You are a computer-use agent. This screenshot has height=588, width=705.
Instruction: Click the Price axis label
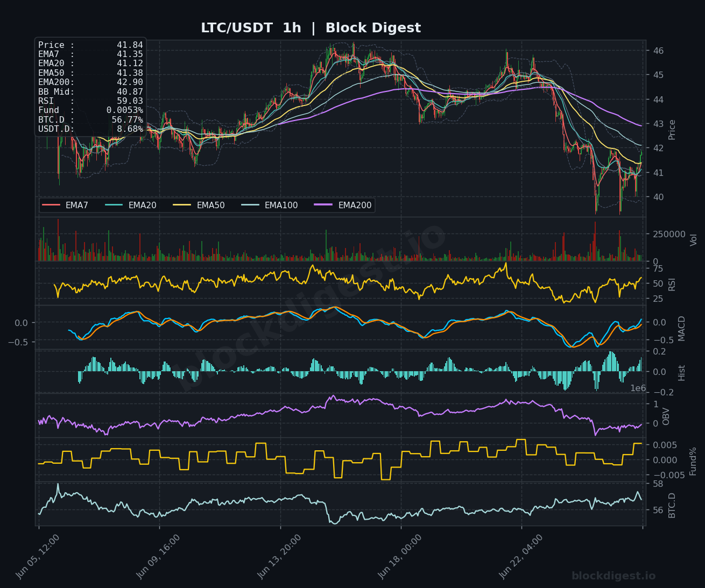click(672, 129)
